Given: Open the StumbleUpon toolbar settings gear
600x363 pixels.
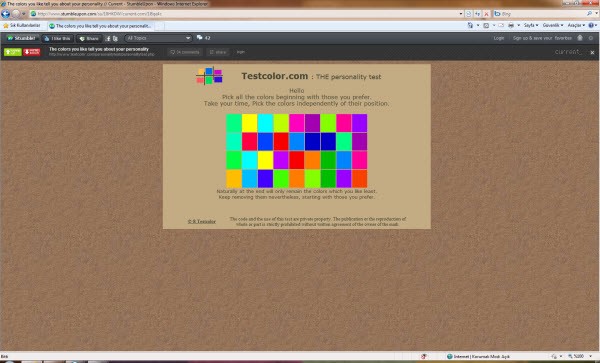Looking at the screenshot, I should [x=591, y=38].
